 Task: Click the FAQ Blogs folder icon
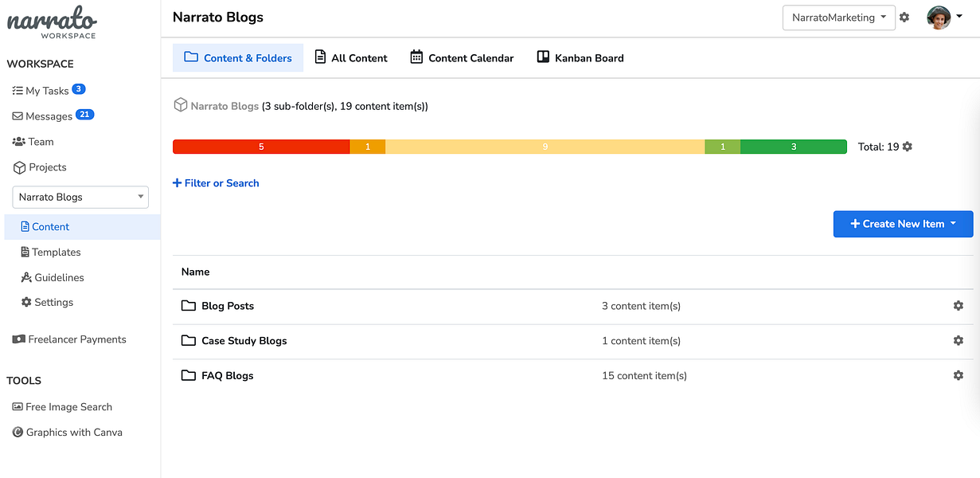189,375
